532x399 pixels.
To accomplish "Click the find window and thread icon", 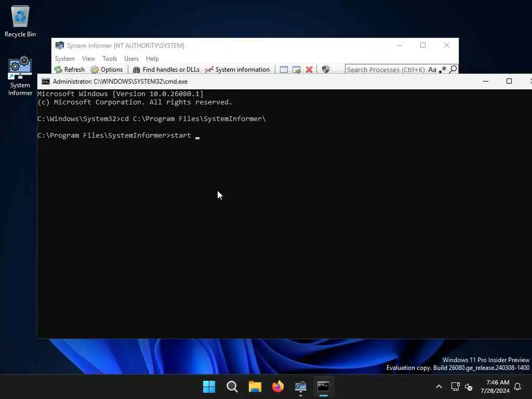I will 297,70.
